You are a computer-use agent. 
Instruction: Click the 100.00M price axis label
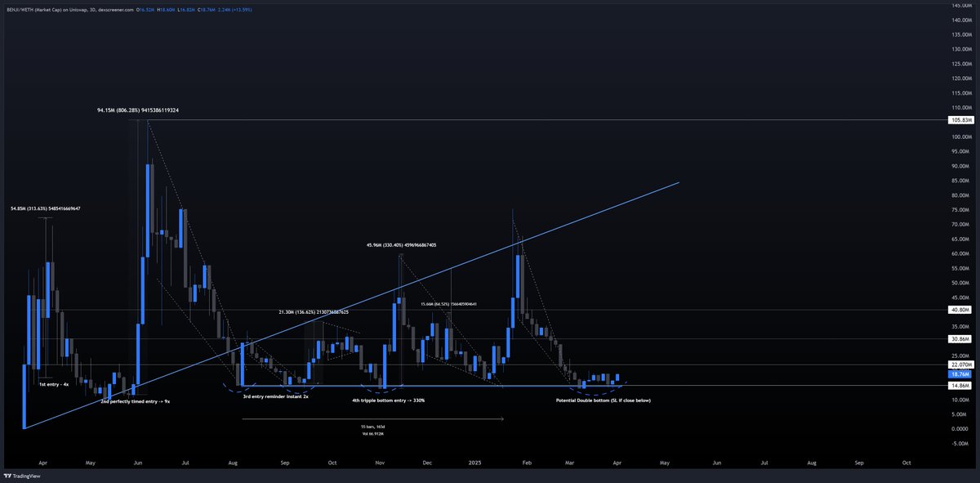click(x=961, y=136)
